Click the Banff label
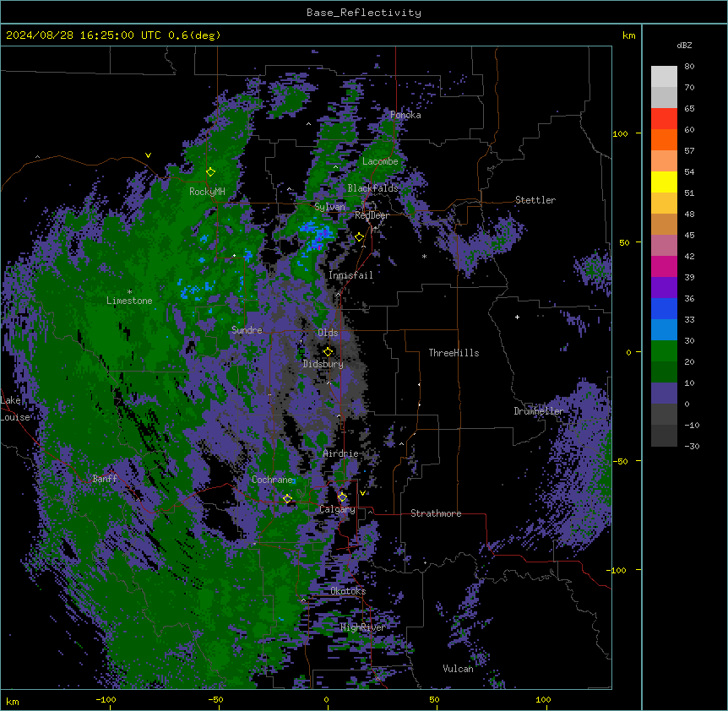The height and width of the screenshot is (711, 728). [105, 479]
